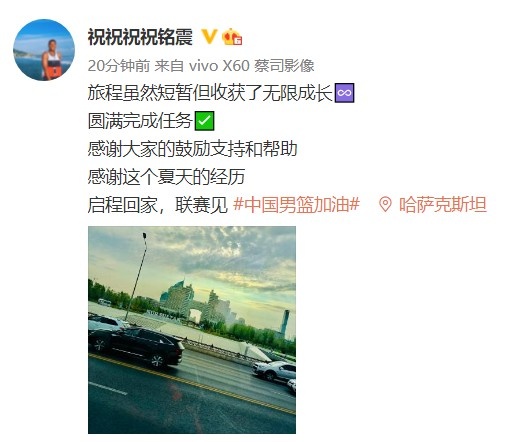Click the 来自 label before the device name
This screenshot has height=442, width=510.
[169, 66]
